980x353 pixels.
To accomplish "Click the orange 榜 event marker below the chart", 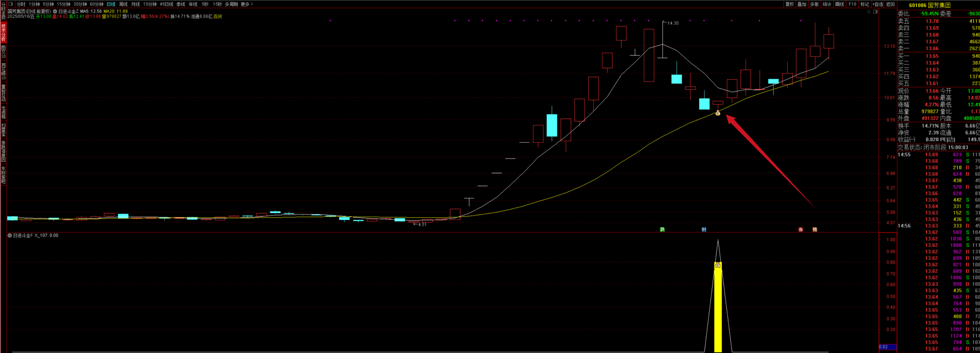I will point(815,229).
